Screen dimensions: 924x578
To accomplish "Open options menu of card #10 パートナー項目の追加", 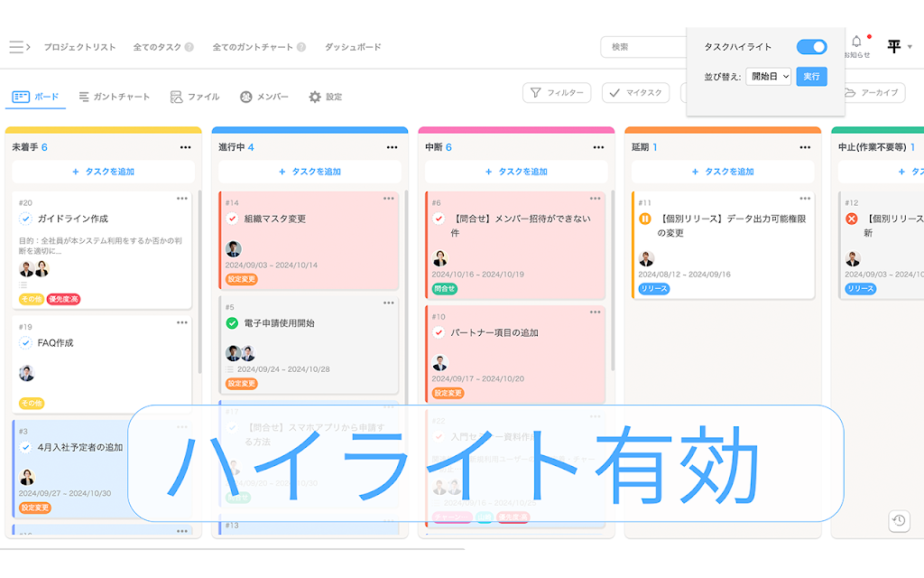I will point(596,312).
